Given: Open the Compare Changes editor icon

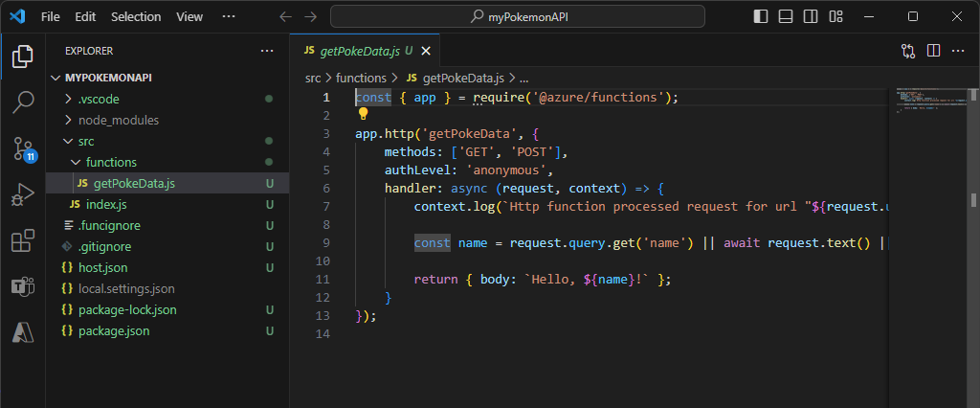Looking at the screenshot, I should (908, 51).
